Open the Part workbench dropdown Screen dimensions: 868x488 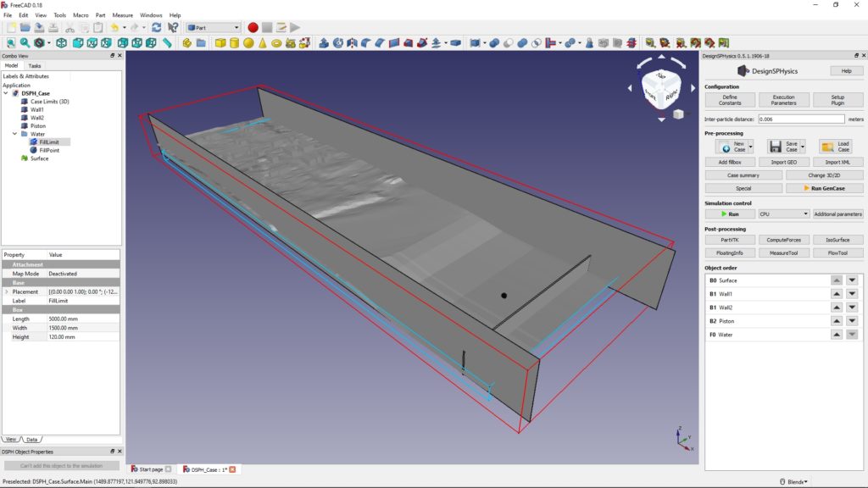[213, 28]
